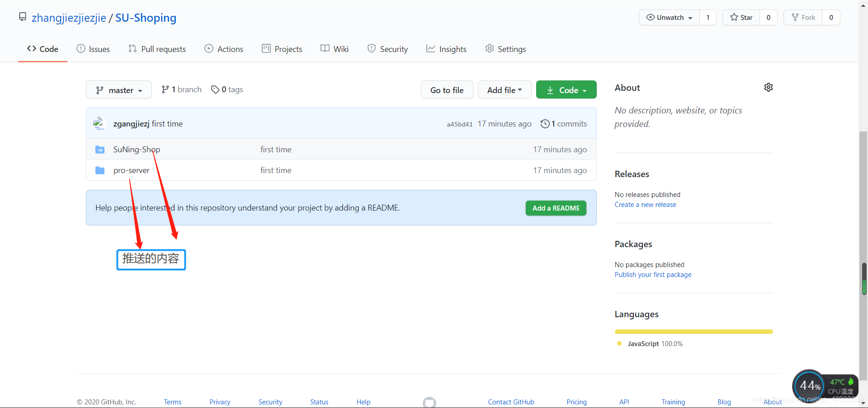Open the Pull requests tab
The image size is (868, 408).
(x=157, y=49)
